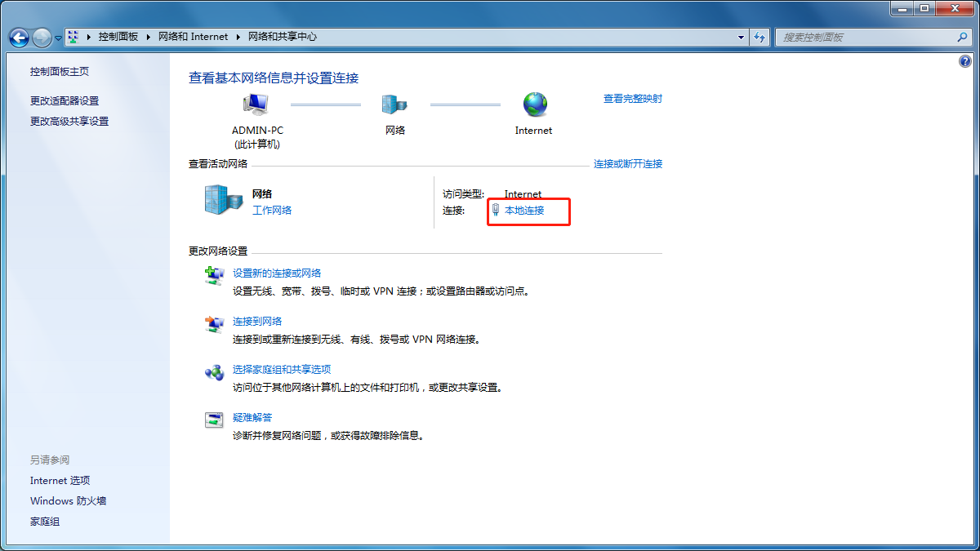Click the 设置新的连接或网络 icon
Viewport: 980px width, 551px height.
point(214,275)
